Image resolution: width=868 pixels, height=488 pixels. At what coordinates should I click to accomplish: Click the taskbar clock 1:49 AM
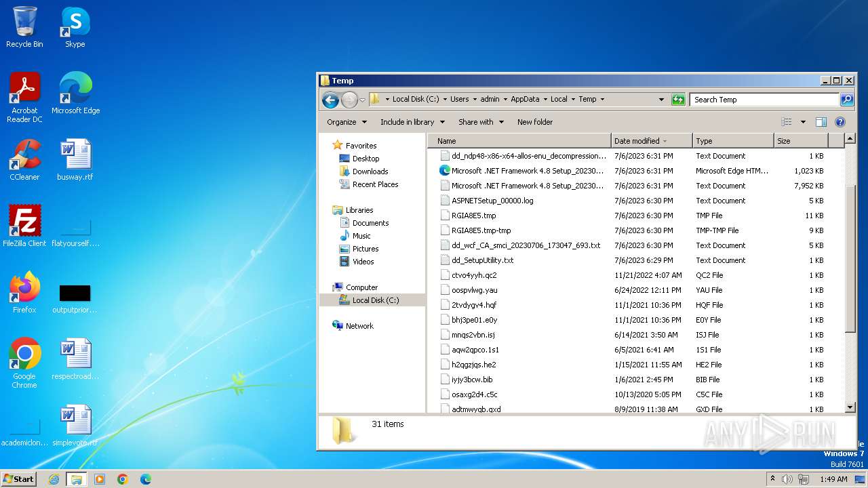[833, 479]
